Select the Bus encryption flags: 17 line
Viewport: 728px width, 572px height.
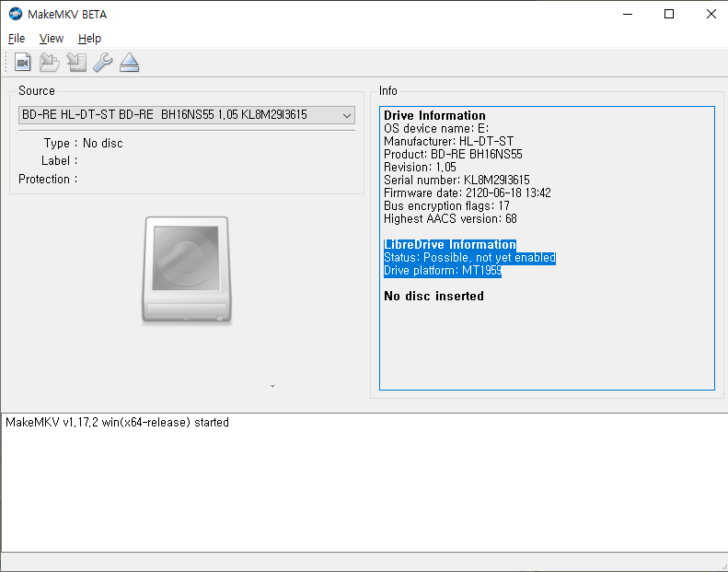(x=446, y=205)
